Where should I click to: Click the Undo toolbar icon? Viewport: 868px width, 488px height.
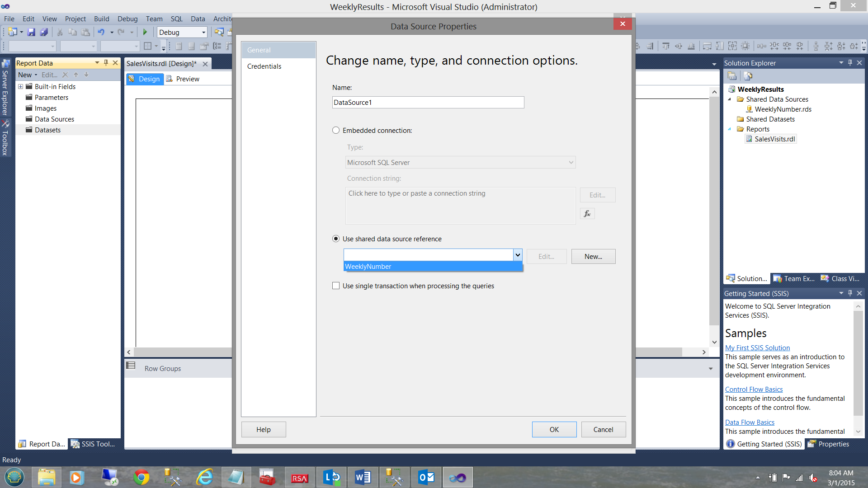pos(101,32)
